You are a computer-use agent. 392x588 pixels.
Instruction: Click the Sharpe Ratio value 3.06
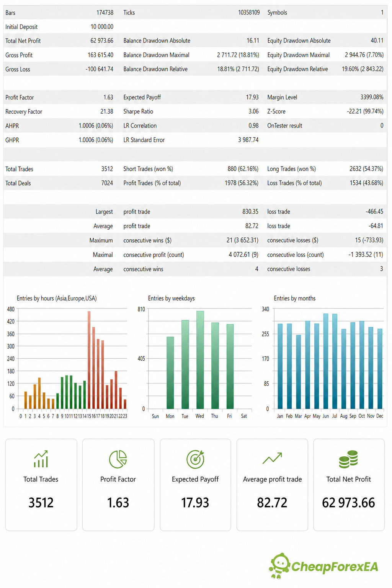coord(253,112)
